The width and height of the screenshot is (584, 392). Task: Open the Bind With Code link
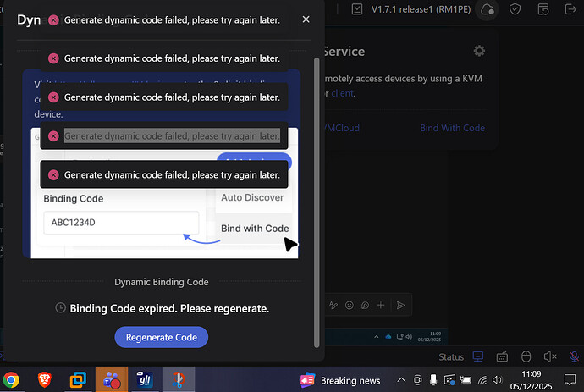[x=452, y=128]
